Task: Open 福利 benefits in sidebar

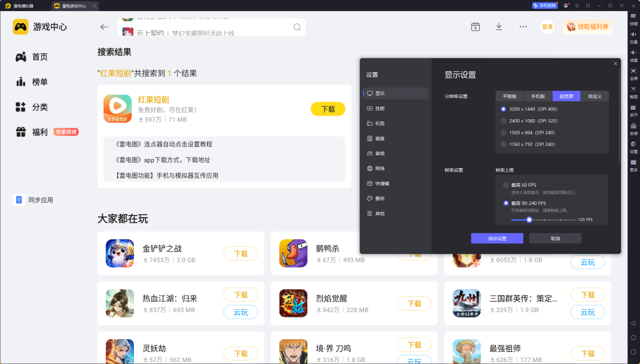Action: [x=40, y=132]
